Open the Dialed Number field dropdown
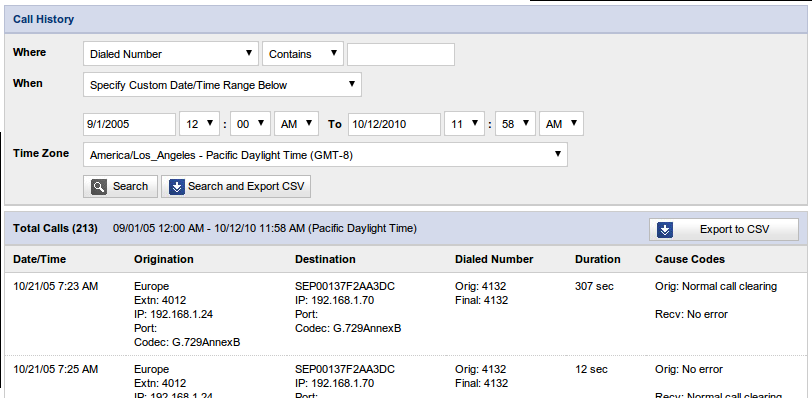 tap(171, 54)
